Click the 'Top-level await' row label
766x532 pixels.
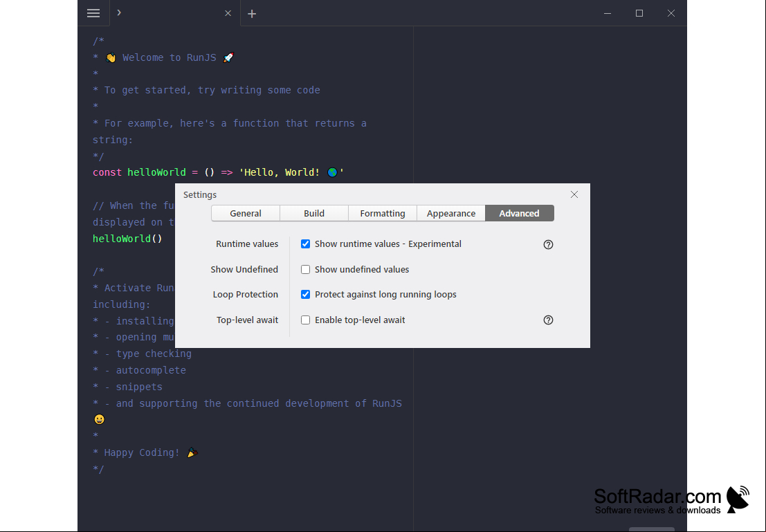pyautogui.click(x=247, y=320)
